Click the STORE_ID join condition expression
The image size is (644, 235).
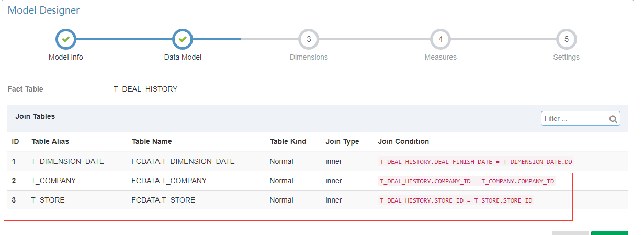tap(456, 200)
